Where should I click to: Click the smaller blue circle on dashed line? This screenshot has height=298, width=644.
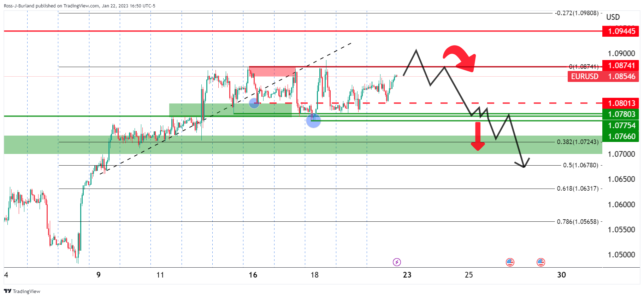coord(254,103)
